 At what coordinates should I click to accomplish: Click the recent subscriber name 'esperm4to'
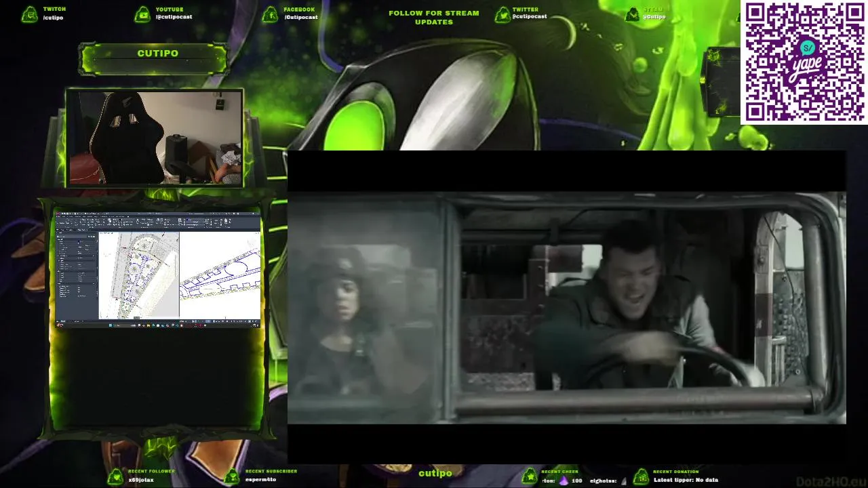260,481
